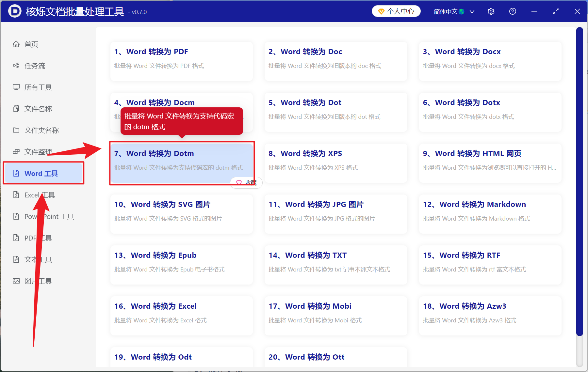Image resolution: width=588 pixels, height=372 pixels.
Task: Open Word 转换为 Ott card
Action: click(336, 357)
